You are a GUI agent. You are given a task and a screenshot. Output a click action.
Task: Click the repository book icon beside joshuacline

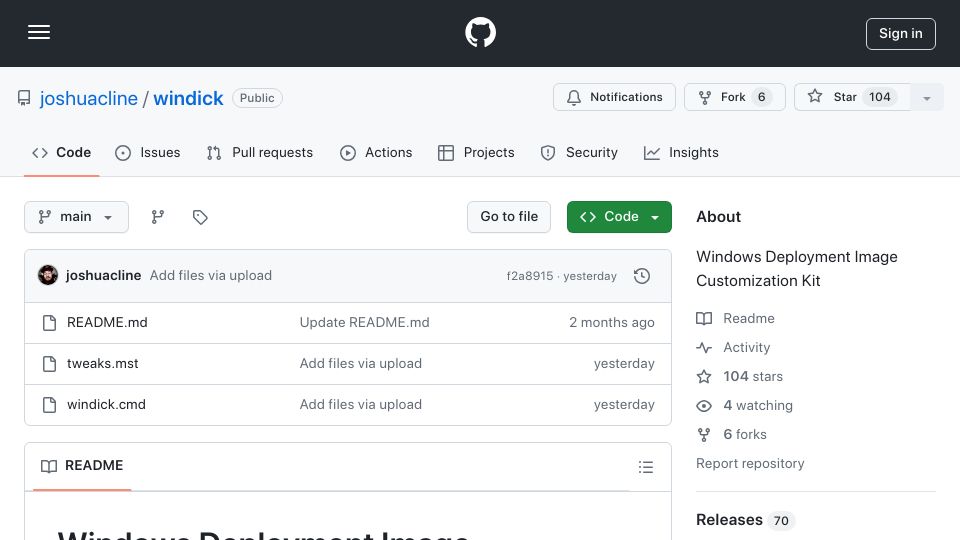[24, 98]
